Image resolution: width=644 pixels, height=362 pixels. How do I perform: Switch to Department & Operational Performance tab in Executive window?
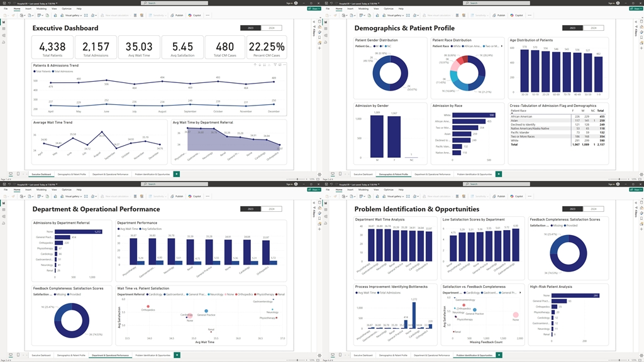[x=110, y=174]
